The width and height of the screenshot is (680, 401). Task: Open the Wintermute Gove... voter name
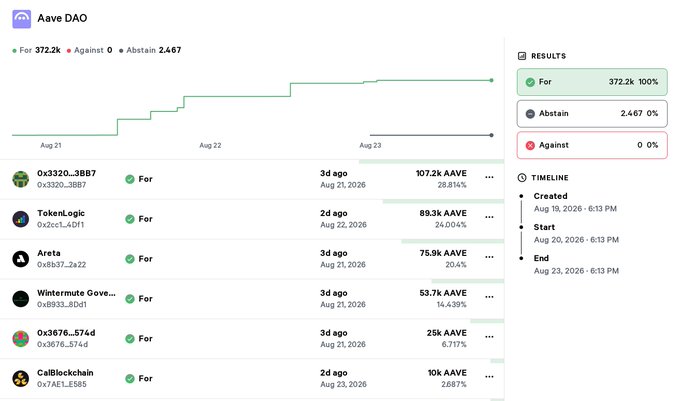[76, 293]
